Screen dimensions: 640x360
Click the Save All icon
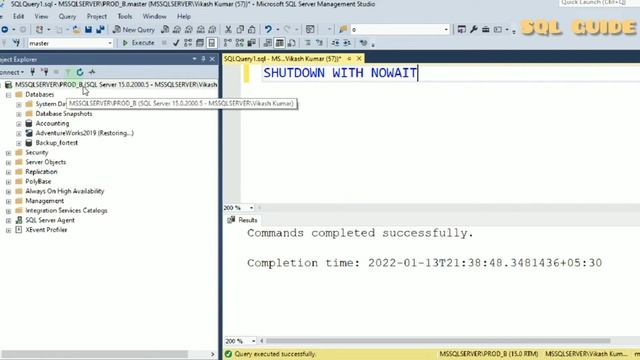pos(100,29)
